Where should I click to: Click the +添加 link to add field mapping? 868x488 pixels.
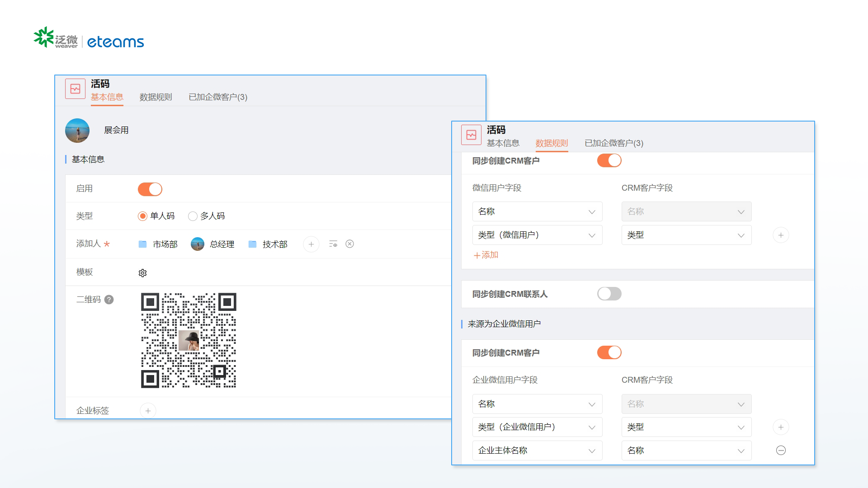pyautogui.click(x=486, y=255)
